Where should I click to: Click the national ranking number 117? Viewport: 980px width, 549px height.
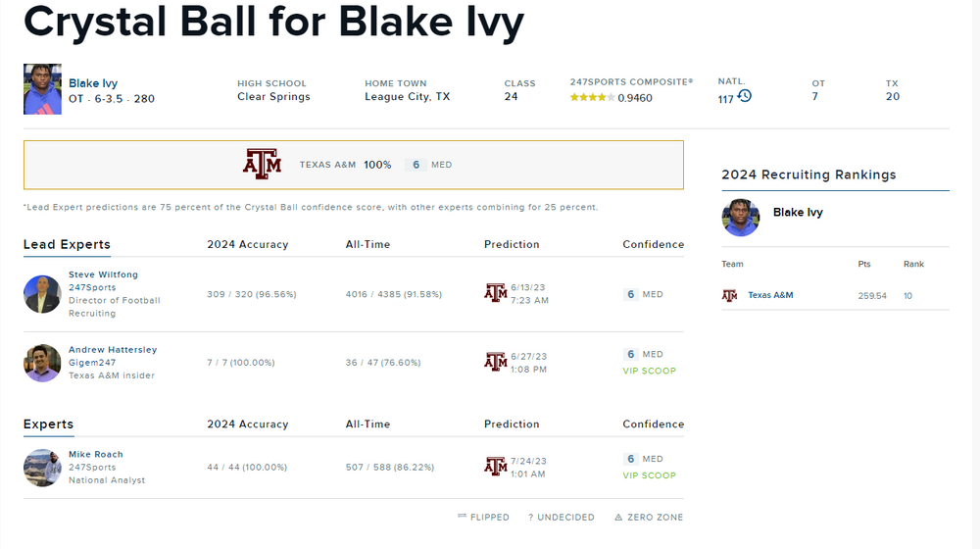tap(725, 99)
